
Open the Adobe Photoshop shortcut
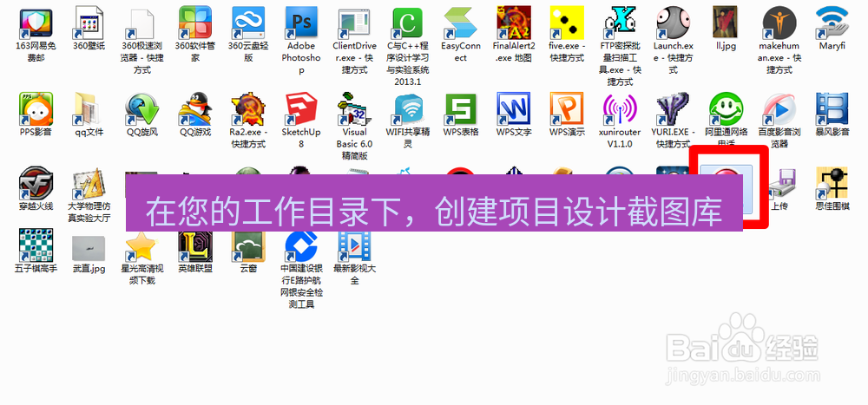(302, 22)
